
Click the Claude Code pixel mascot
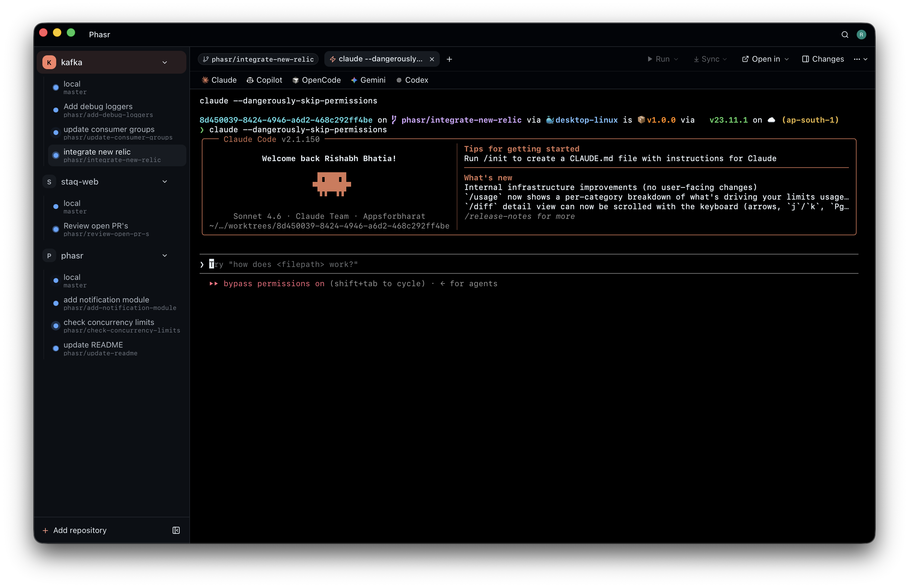tap(331, 184)
